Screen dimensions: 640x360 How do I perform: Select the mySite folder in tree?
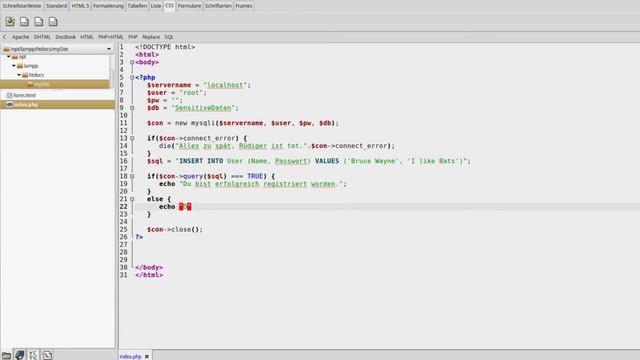point(55,84)
